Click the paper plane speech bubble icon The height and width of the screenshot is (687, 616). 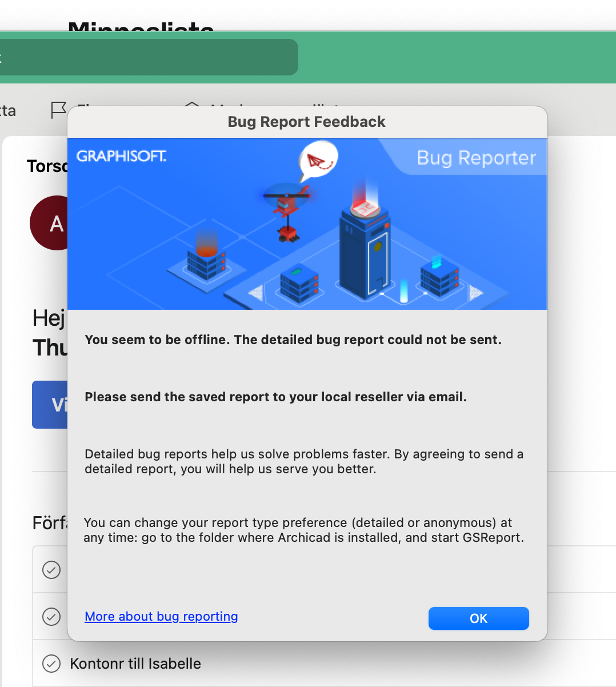point(318,161)
